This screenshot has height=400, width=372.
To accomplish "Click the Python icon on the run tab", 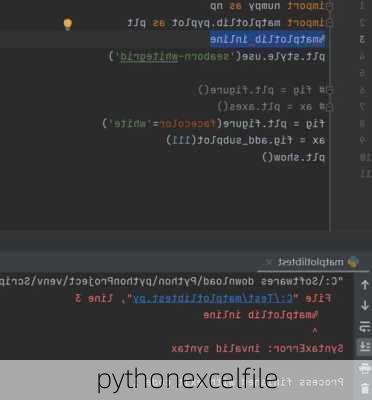I will 353,262.
